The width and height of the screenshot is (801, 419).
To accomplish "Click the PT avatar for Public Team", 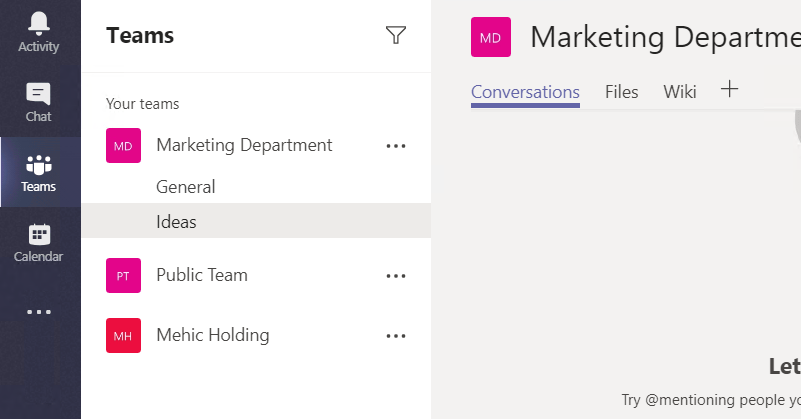I will (x=123, y=276).
